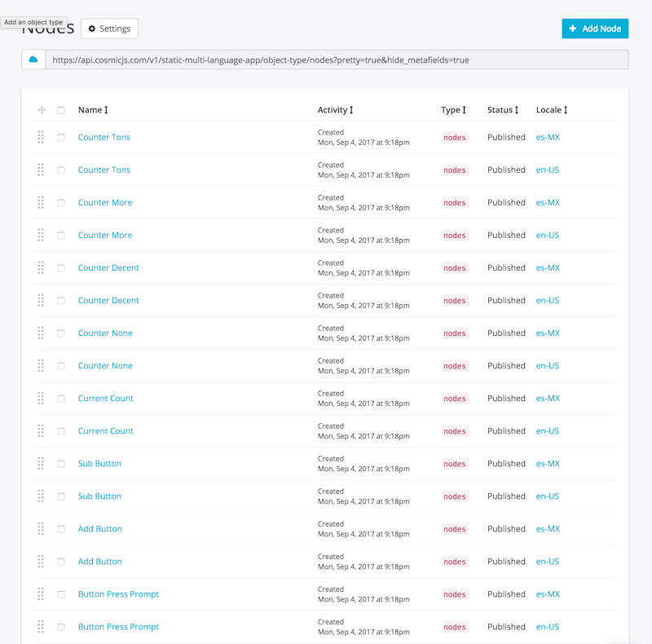Check the box for es-MX Counter More
Image resolution: width=652 pixels, height=644 pixels.
pos(61,203)
